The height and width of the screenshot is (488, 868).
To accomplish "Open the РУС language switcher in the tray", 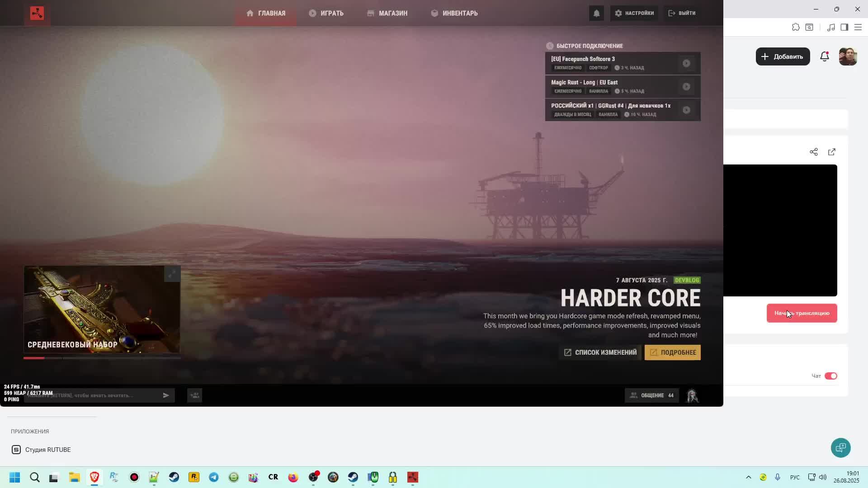I will (794, 477).
